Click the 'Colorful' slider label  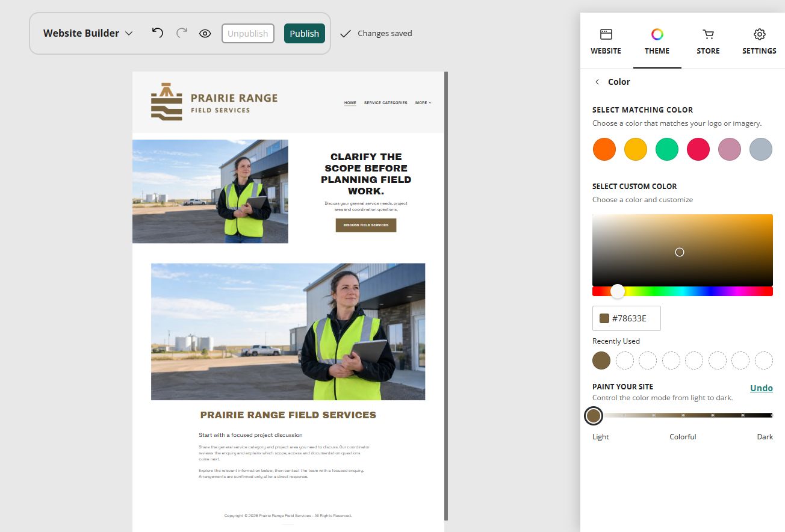(x=683, y=437)
